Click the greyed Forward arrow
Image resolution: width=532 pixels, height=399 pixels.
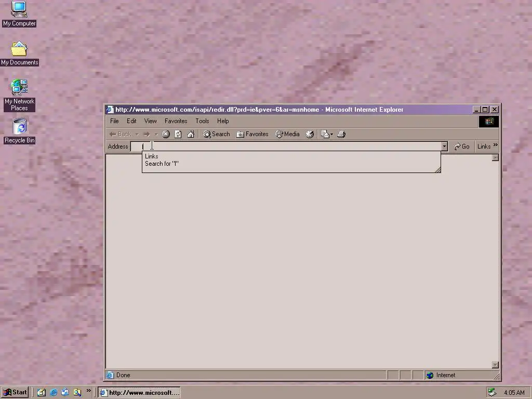coord(147,135)
